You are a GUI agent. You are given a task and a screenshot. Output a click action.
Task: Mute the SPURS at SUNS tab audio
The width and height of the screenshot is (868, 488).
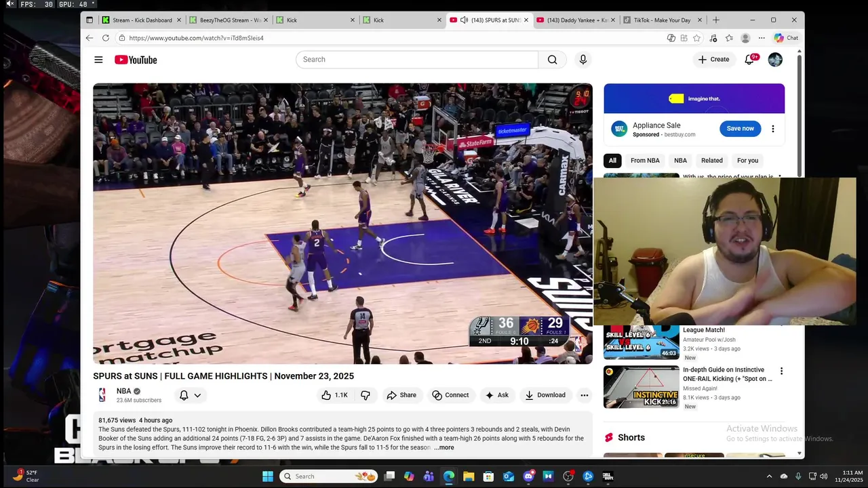click(x=464, y=20)
